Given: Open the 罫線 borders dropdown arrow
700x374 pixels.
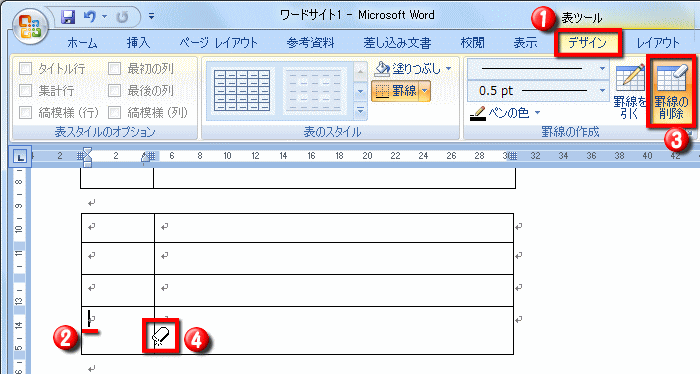Looking at the screenshot, I should click(425, 91).
